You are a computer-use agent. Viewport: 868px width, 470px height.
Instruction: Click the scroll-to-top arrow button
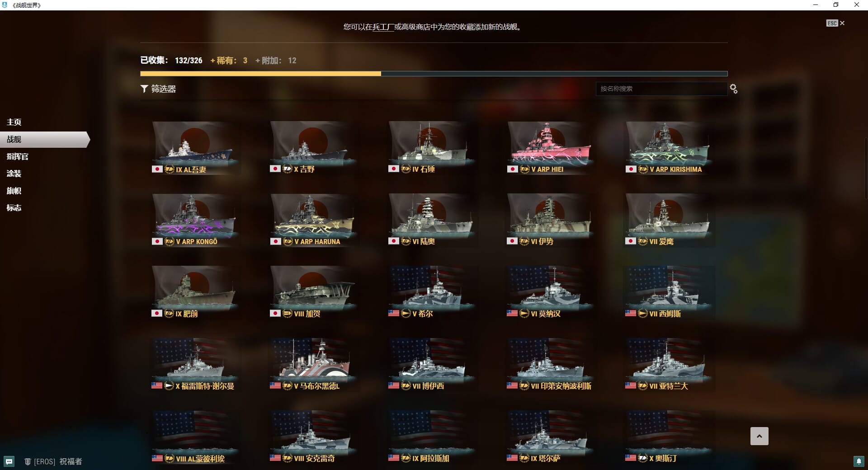coord(759,436)
